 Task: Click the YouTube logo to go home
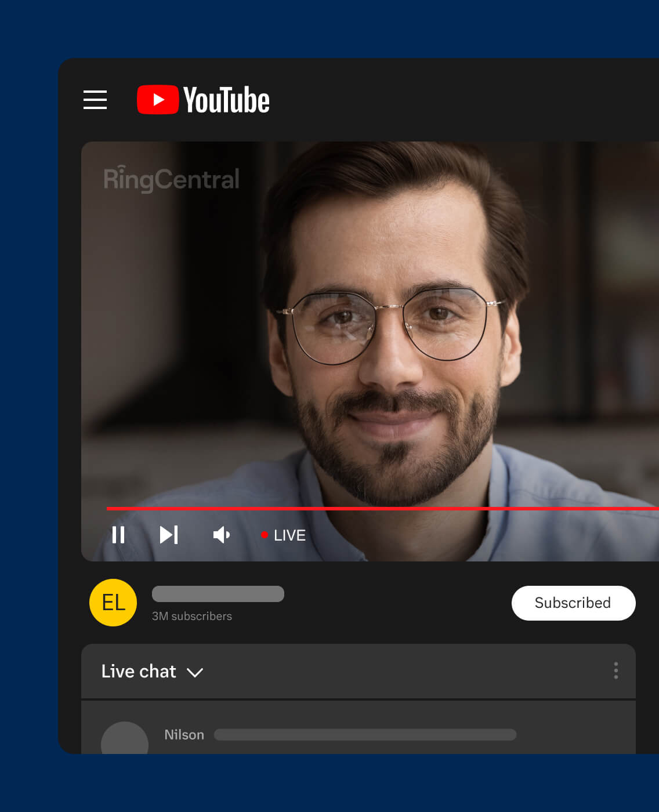pyautogui.click(x=203, y=99)
